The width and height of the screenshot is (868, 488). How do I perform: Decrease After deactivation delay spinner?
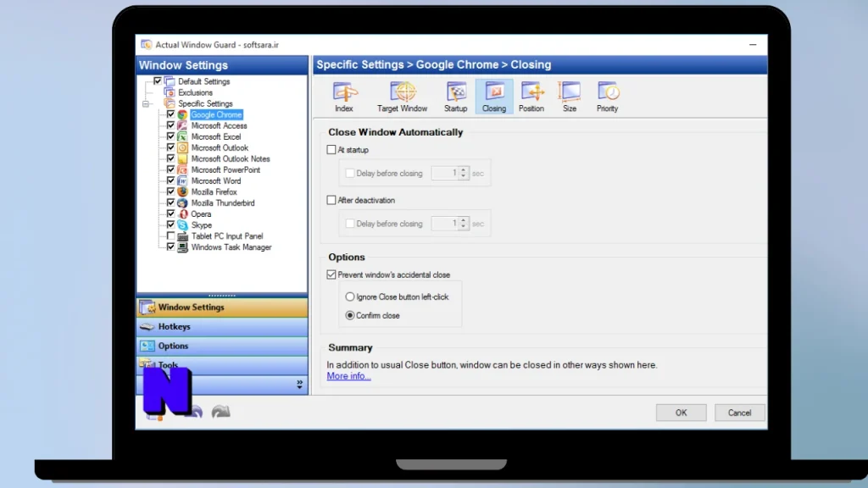coord(464,226)
